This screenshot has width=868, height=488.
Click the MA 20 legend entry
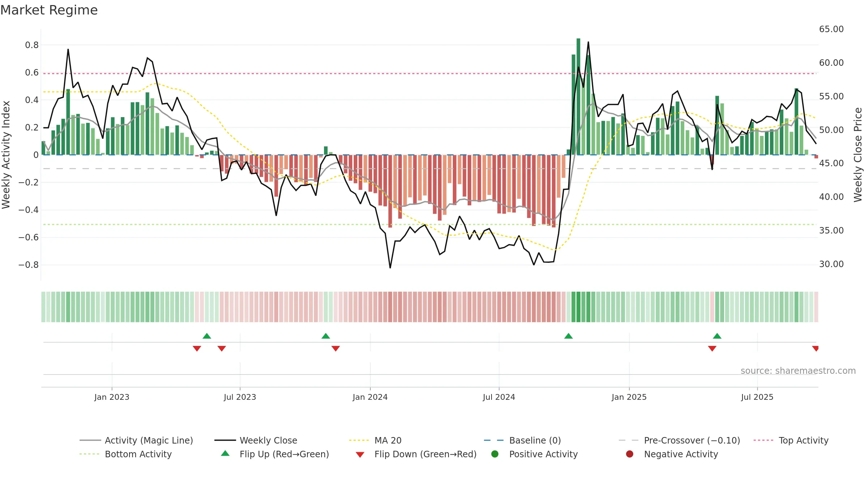point(375,440)
